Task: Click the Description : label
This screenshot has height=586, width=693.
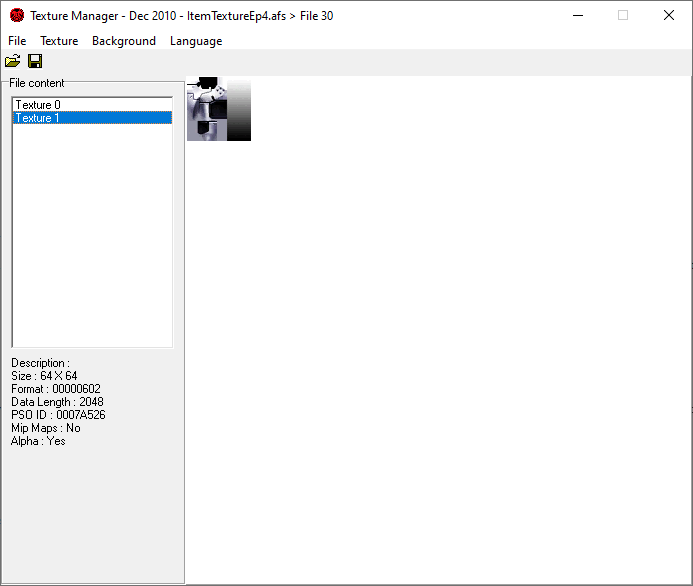Action: (40, 363)
